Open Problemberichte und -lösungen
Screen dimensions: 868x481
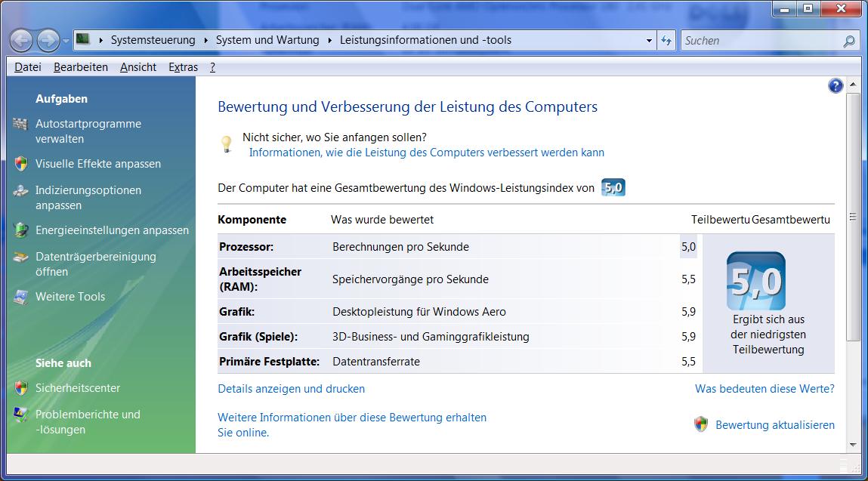tap(88, 422)
